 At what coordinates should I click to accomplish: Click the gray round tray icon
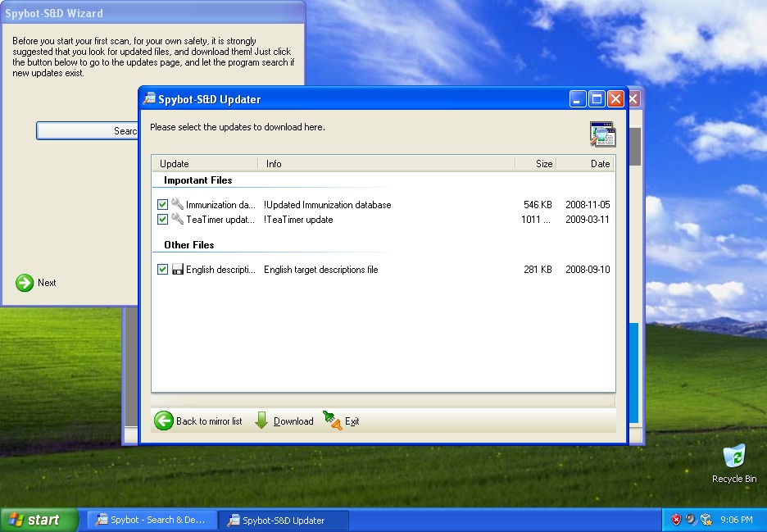pos(691,519)
